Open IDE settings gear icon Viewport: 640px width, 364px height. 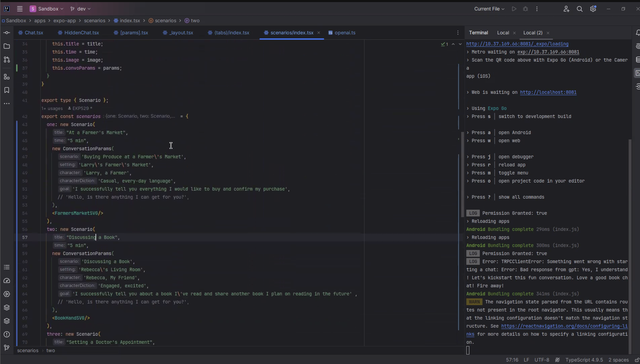point(593,9)
